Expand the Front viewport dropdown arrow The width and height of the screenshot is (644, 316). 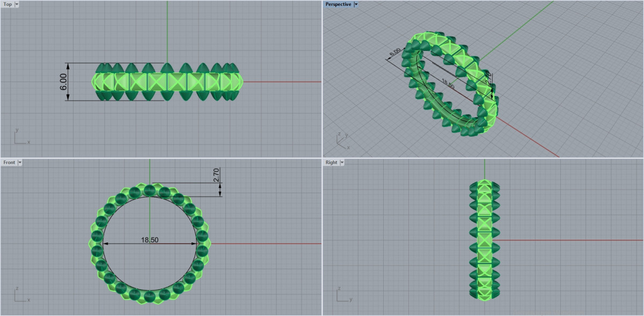click(20, 163)
